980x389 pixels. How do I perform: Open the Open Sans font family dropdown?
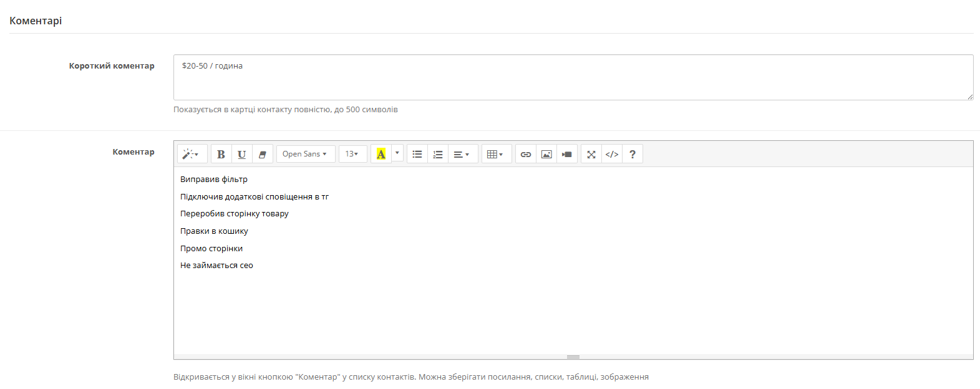[306, 154]
